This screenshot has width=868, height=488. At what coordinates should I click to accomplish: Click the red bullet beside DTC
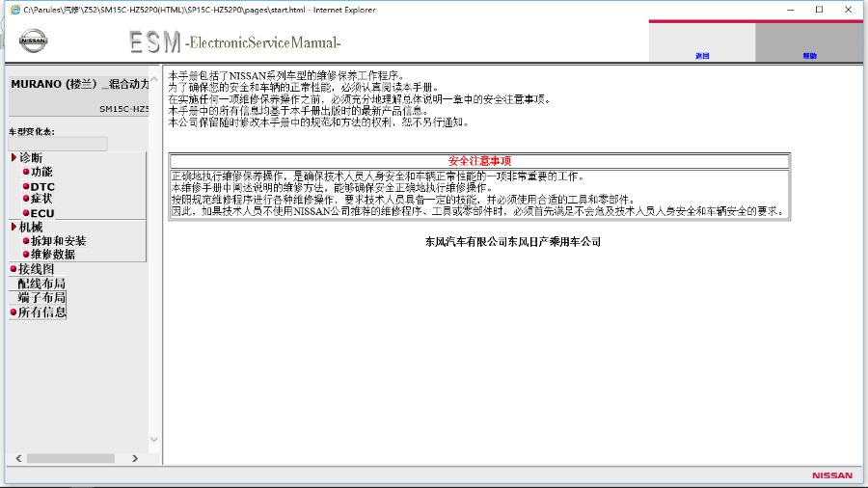point(25,186)
